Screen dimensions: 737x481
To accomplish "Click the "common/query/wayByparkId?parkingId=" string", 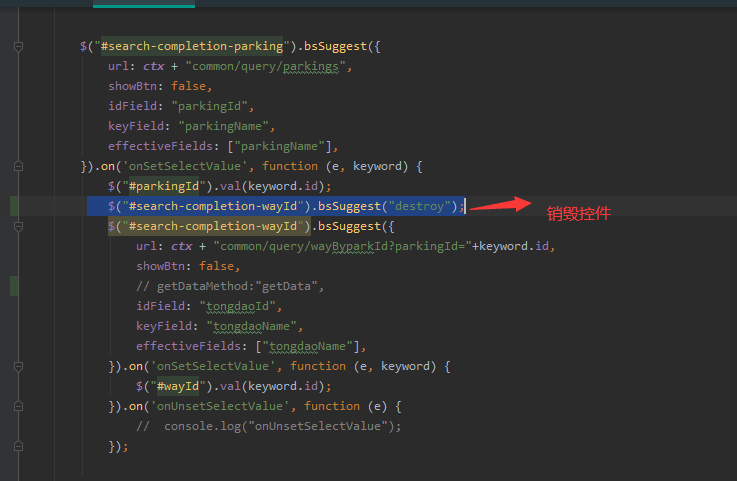I will click(343, 246).
